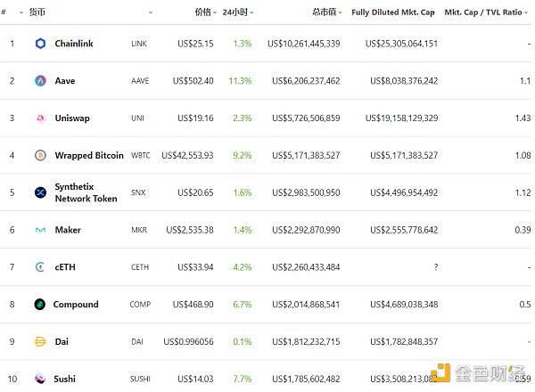Click the Synthetix Network Token logo
535x392 pixels.
tap(40, 192)
